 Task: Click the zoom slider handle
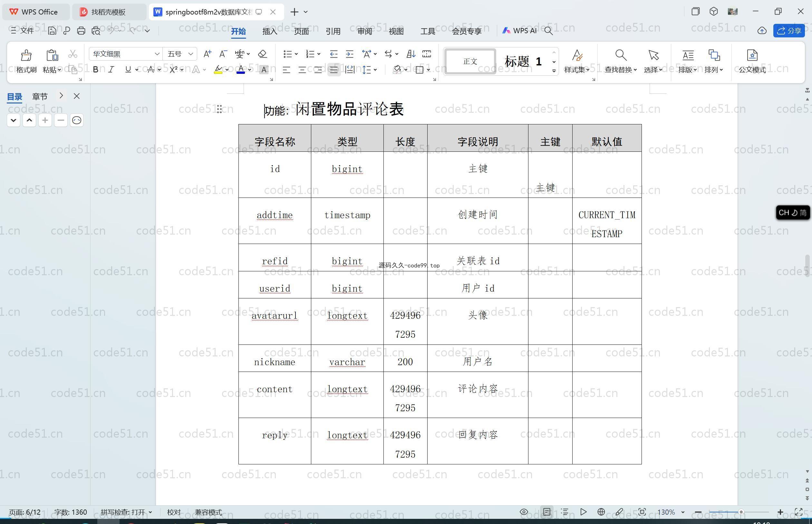click(741, 512)
